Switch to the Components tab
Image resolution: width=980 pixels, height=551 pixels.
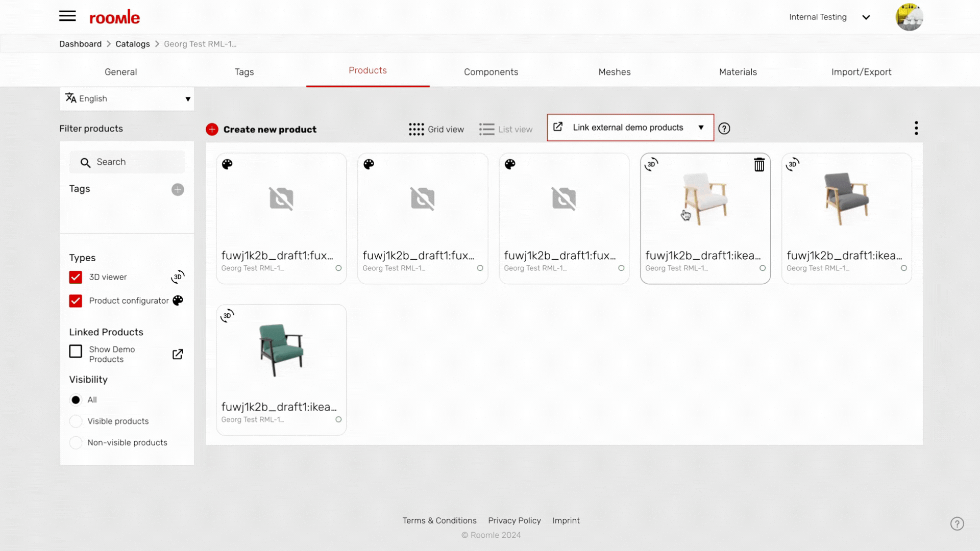(x=491, y=72)
